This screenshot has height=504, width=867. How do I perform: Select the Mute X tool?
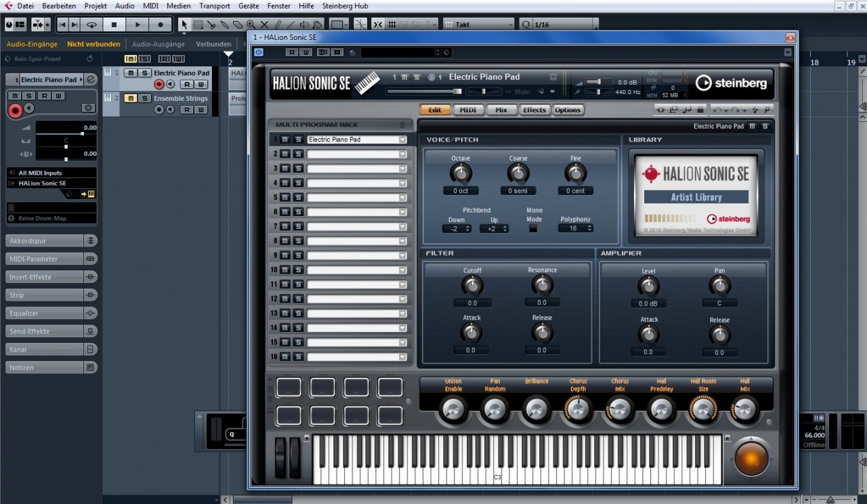pyautogui.click(x=264, y=24)
